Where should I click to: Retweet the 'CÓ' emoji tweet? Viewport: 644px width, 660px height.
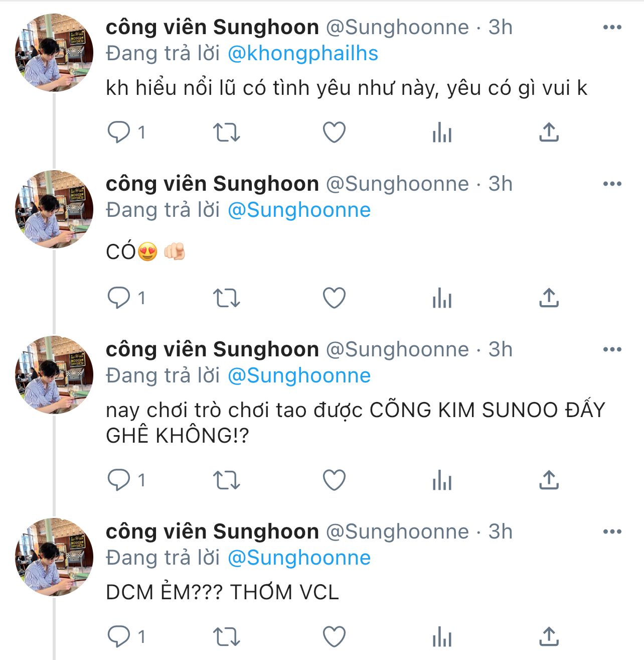[x=226, y=298]
